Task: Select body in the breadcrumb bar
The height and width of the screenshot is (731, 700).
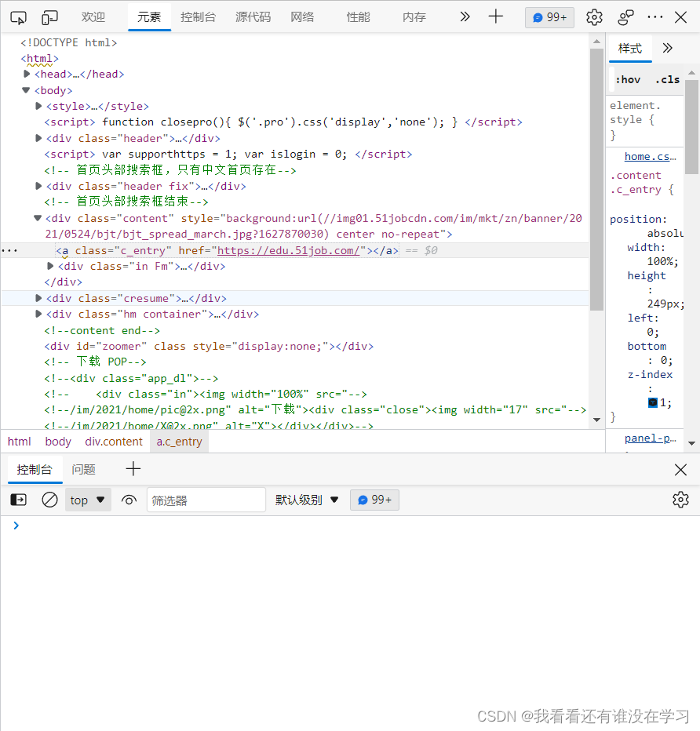Action: tap(58, 442)
